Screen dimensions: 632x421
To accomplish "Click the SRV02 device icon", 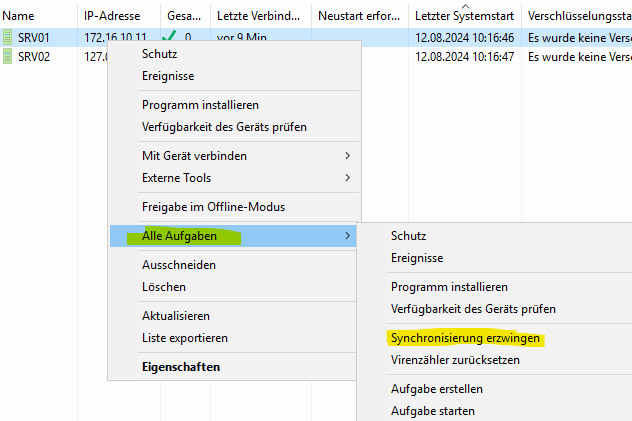I will 9,57.
